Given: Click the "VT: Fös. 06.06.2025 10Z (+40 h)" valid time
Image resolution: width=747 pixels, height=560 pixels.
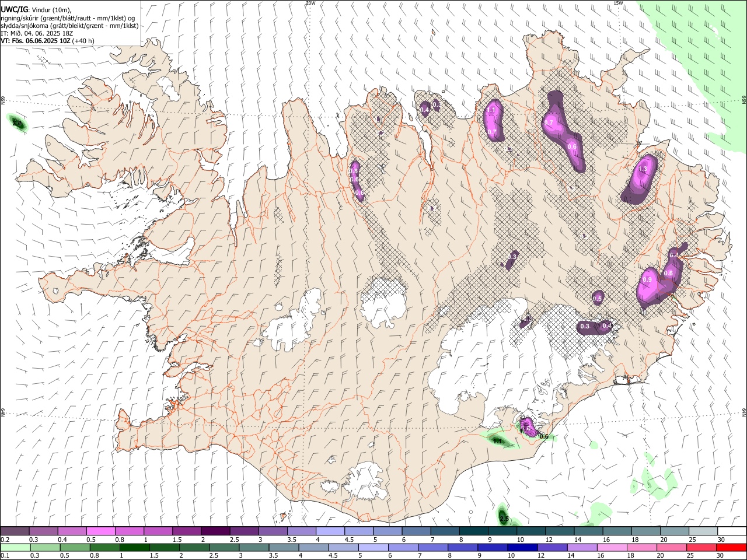Looking at the screenshot, I should 47,41.
